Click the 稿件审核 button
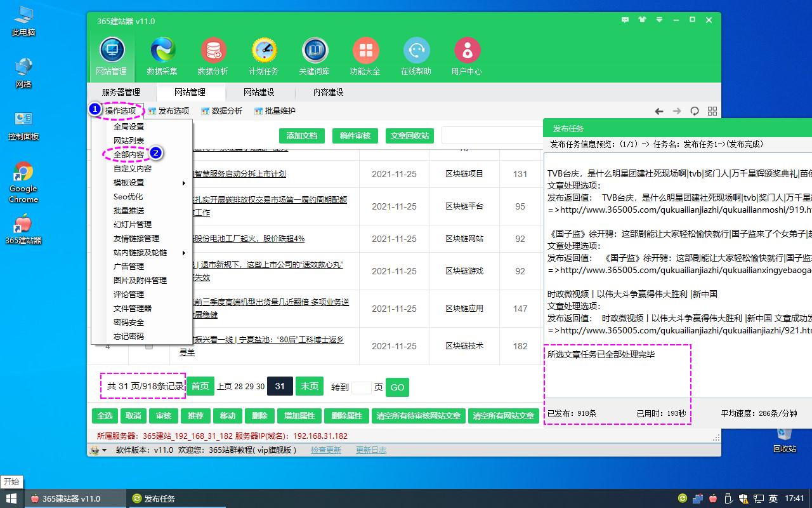812x508 pixels. (355, 135)
